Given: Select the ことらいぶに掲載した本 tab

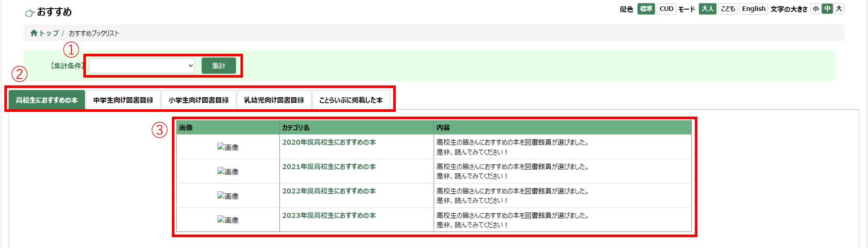Looking at the screenshot, I should (351, 100).
